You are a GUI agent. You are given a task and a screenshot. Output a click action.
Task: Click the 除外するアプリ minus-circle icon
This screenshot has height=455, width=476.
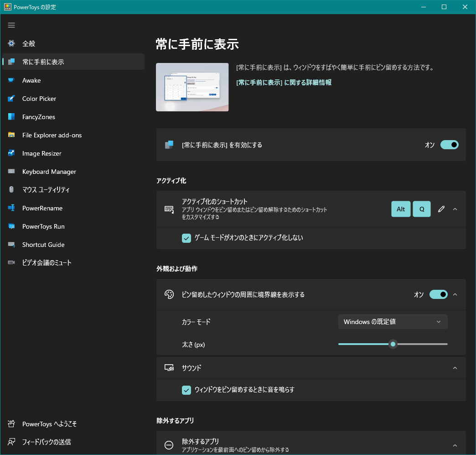pos(169,445)
